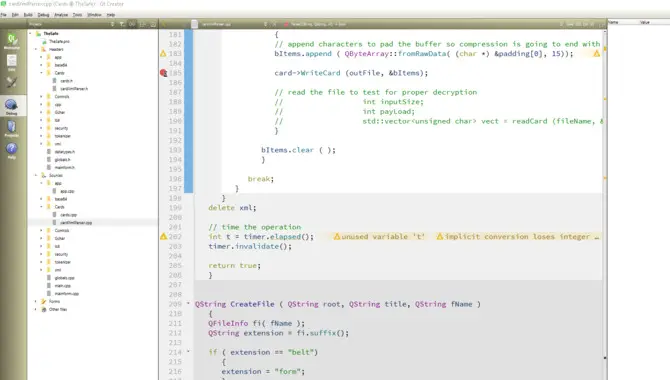The image size is (670, 380).
Task: Collapse the Sources group
Action: pos(36,175)
